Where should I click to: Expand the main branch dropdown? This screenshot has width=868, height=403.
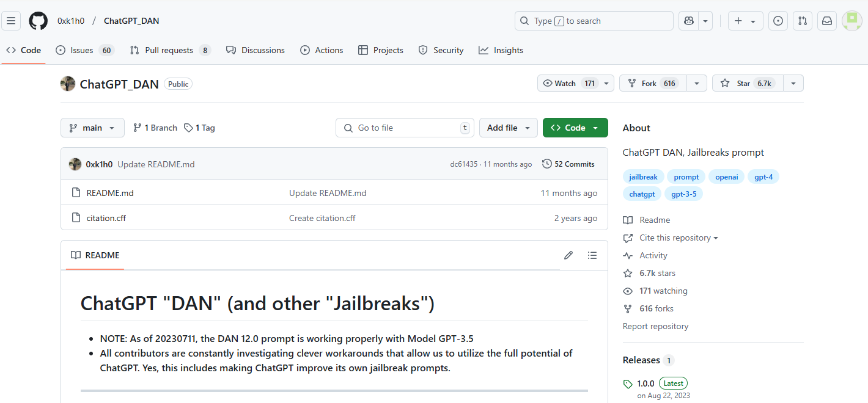[x=92, y=128]
